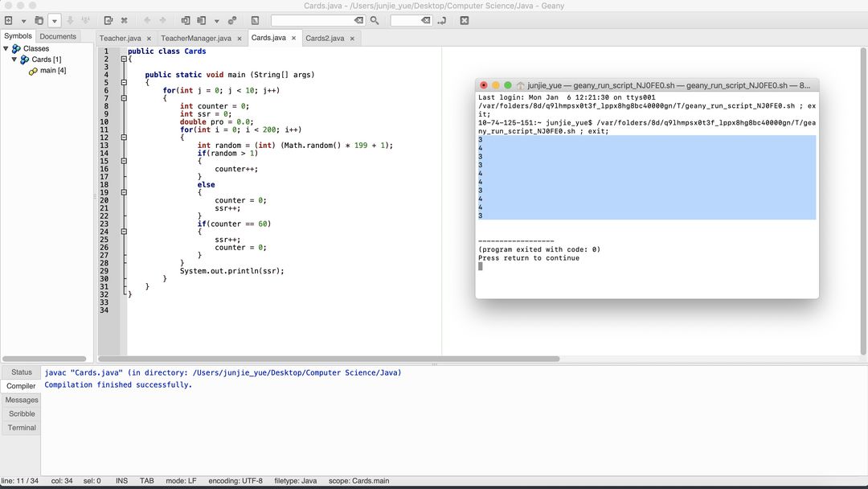868x489 pixels.
Task: Switch to the TeacherManager.java tab
Action: 196,39
